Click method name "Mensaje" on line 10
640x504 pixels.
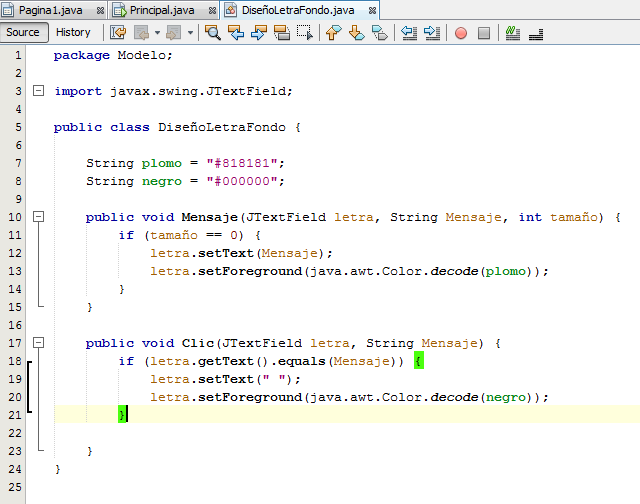209,217
